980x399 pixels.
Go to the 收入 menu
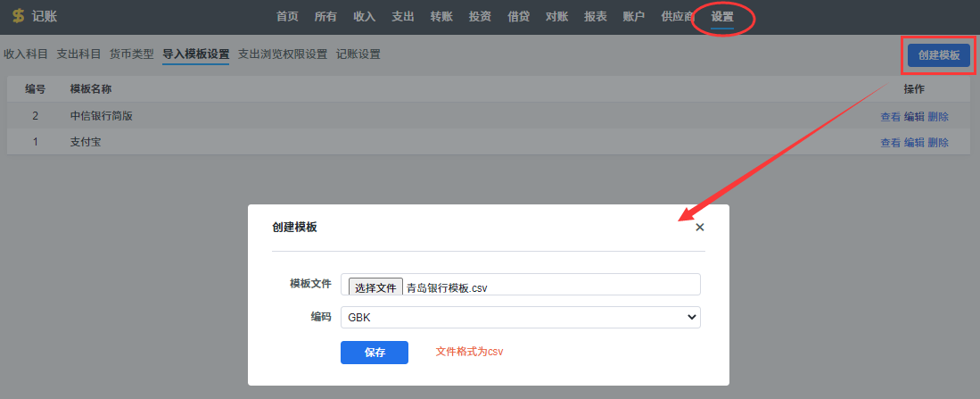364,17
